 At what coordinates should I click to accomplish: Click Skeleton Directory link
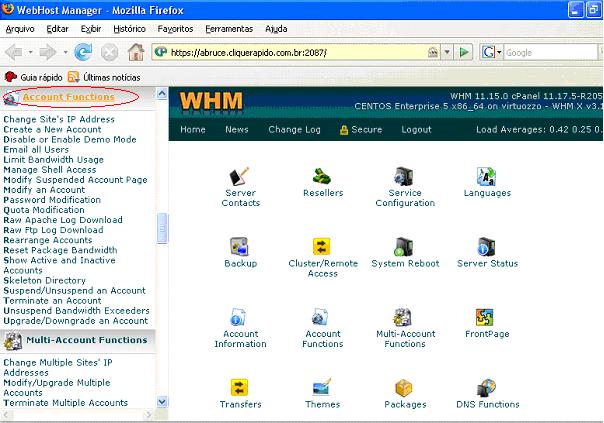[x=44, y=280]
